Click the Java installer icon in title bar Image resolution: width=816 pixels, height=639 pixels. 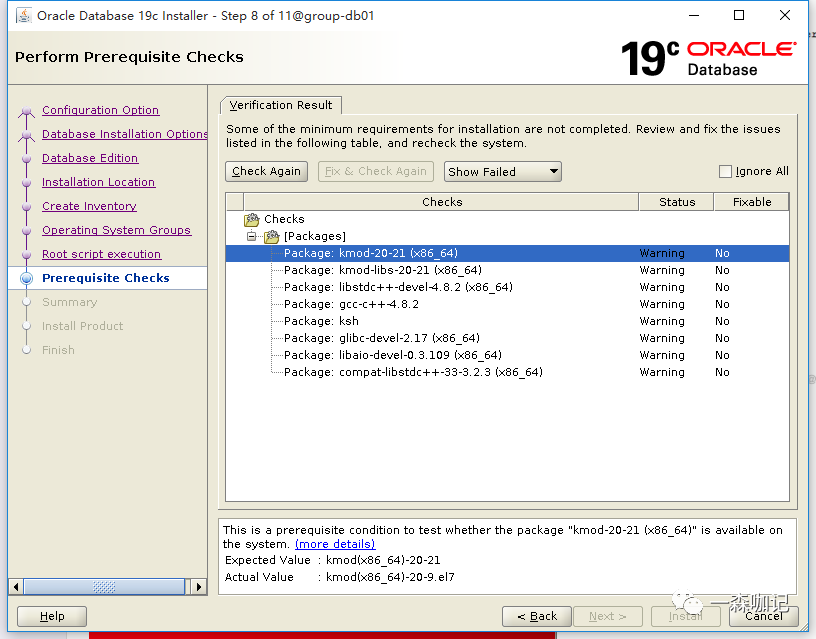(x=22, y=15)
